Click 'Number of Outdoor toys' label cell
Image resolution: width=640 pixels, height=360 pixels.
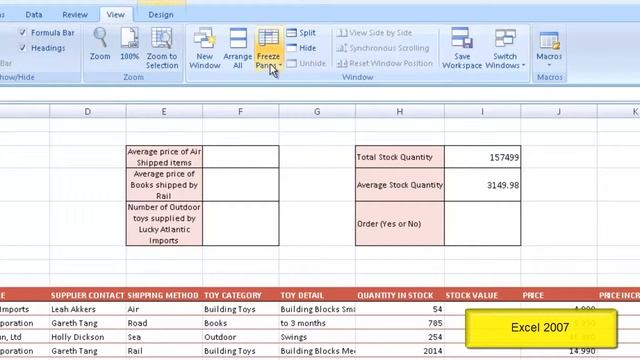[x=164, y=224]
